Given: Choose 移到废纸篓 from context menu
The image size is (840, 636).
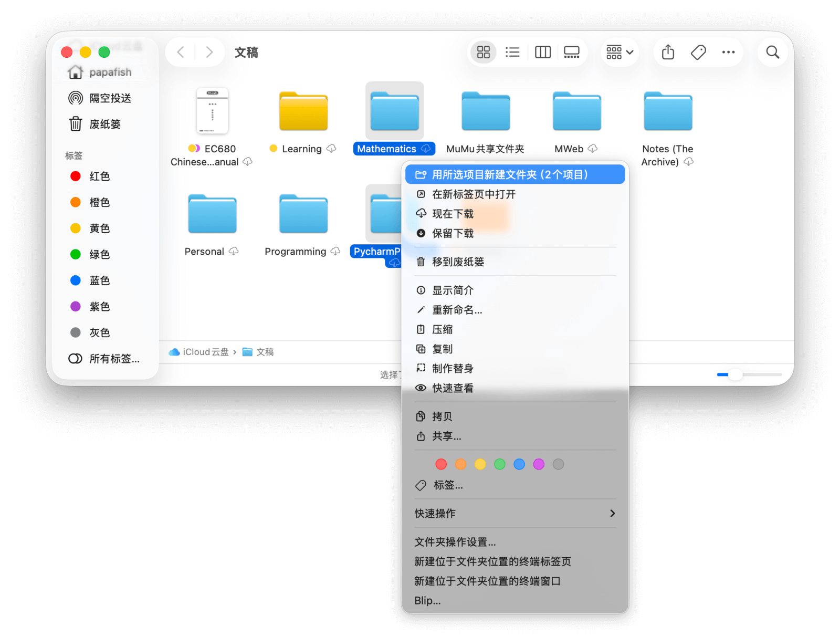Looking at the screenshot, I should point(458,262).
